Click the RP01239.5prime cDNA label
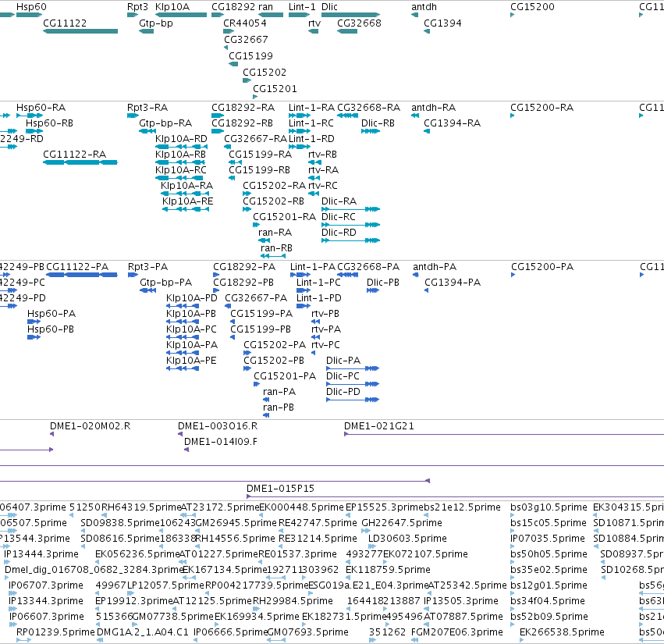This screenshot has height=644, width=664. click(55, 632)
